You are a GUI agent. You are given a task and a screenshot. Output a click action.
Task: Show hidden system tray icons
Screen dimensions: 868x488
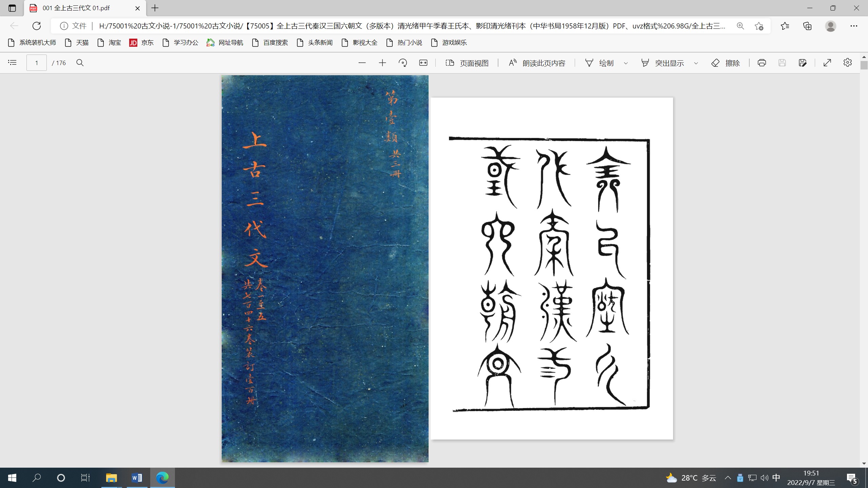click(728, 478)
